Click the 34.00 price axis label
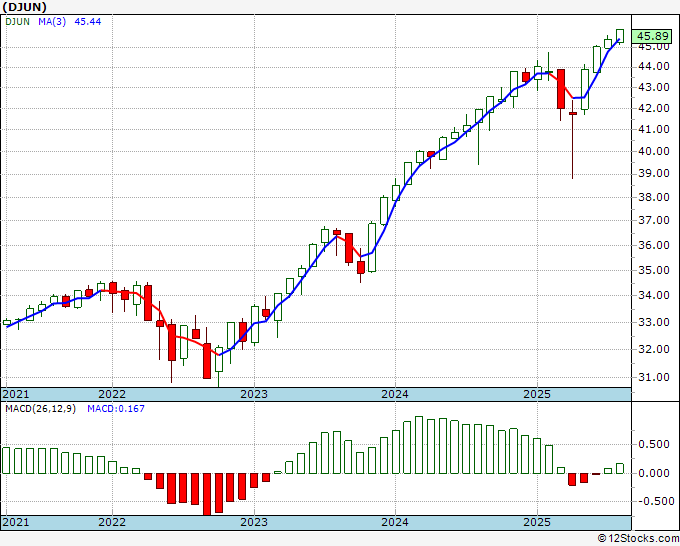 [x=654, y=295]
